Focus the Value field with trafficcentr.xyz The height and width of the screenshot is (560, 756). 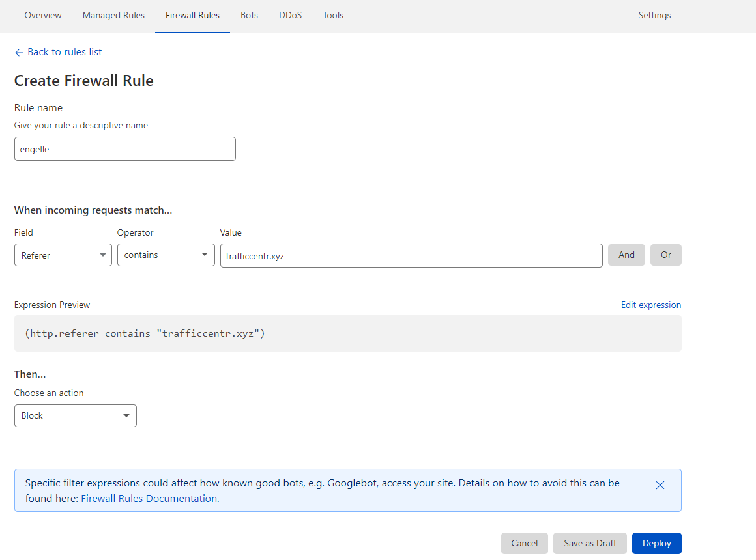(x=411, y=255)
